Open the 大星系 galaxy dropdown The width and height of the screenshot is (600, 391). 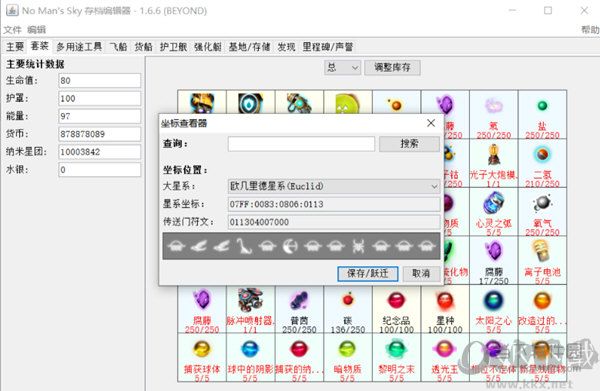(334, 186)
